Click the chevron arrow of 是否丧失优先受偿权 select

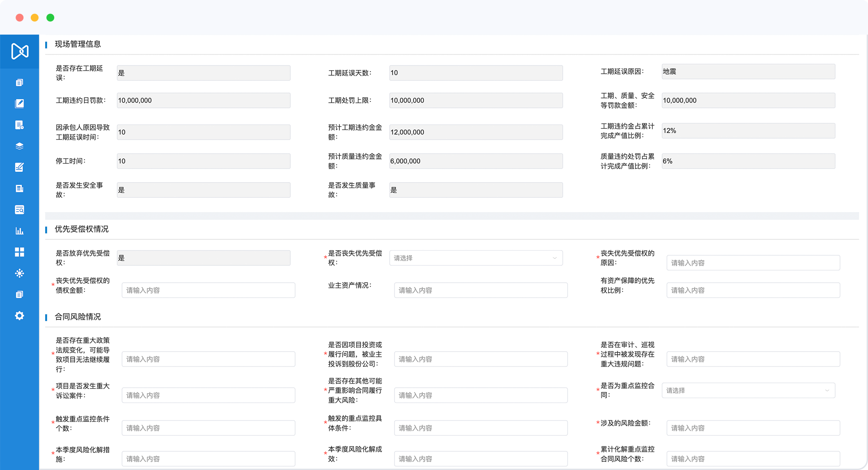[555, 258]
